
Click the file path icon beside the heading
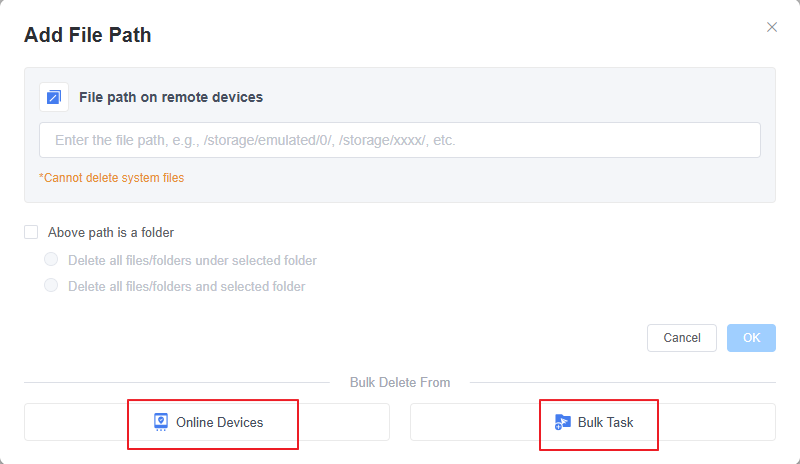tap(54, 97)
